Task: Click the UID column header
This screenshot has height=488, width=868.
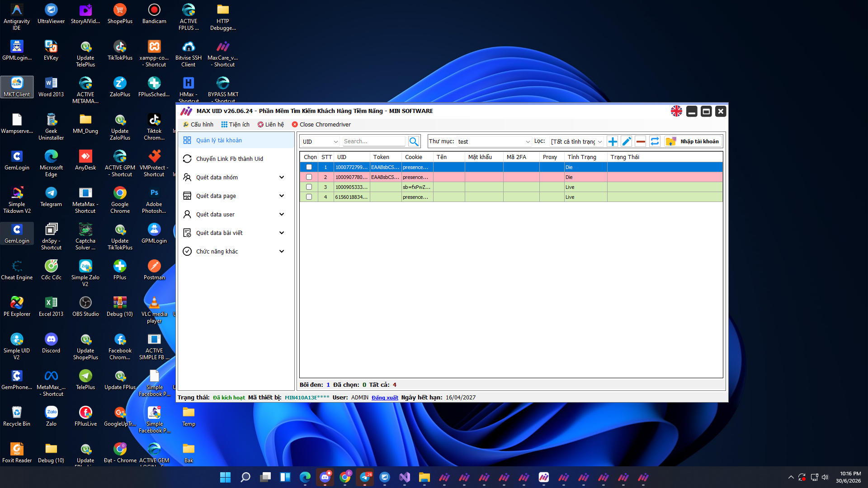Action: click(x=352, y=157)
